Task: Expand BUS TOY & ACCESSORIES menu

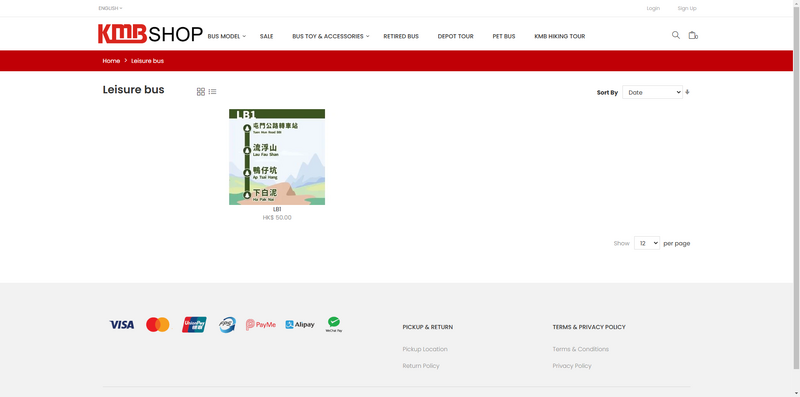Action: click(331, 36)
